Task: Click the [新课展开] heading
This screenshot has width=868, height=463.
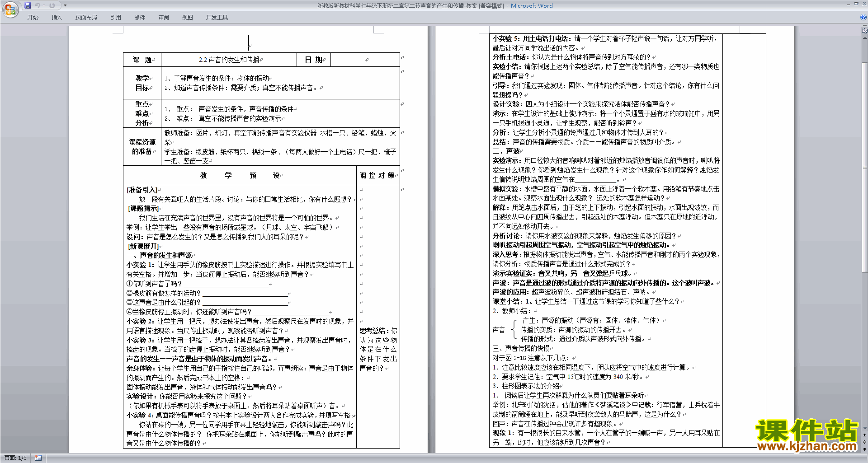Action: click(143, 246)
